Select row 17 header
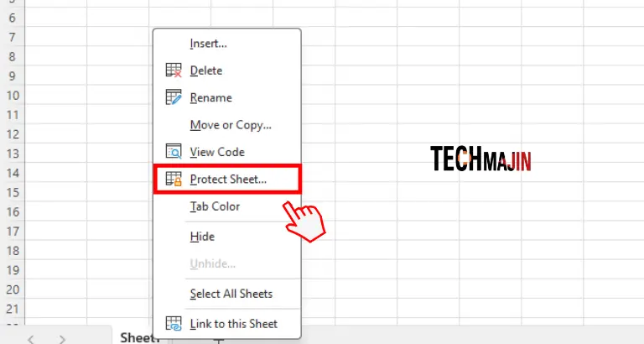 point(13,232)
